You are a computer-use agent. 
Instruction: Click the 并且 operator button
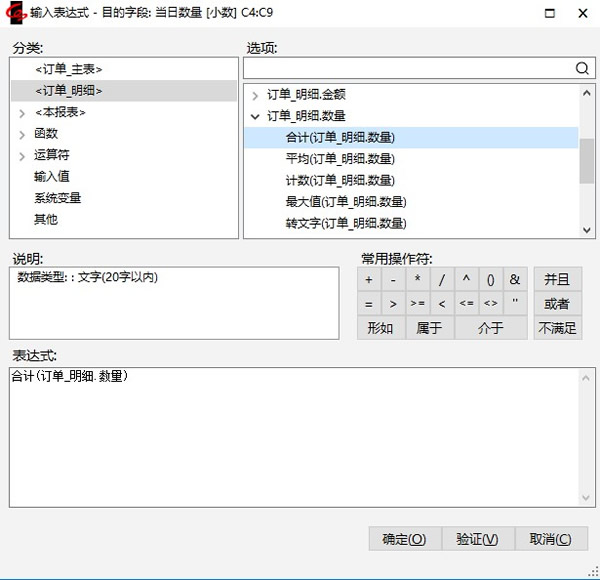[x=558, y=280]
